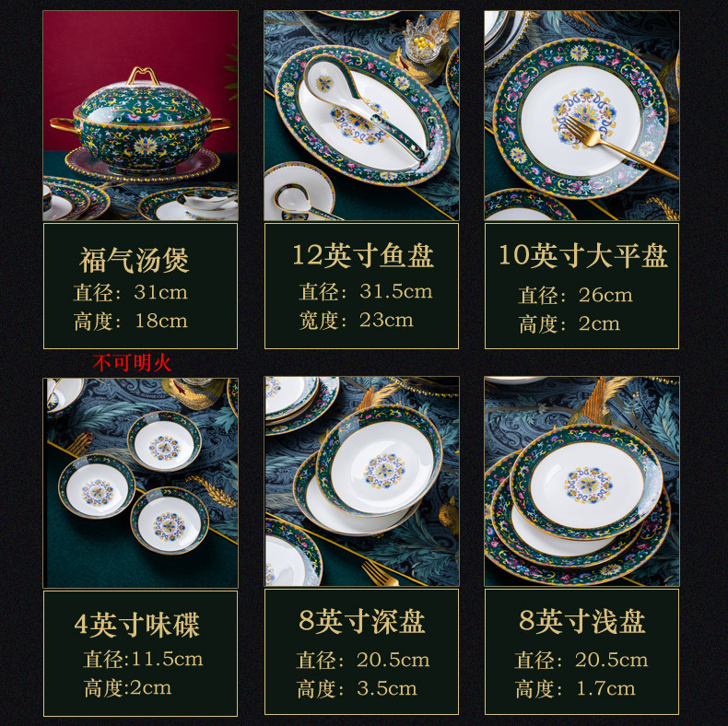Click the 福气汤煲 soup pot photo
Image resolution: width=728 pixels, height=726 pixels.
[140, 115]
